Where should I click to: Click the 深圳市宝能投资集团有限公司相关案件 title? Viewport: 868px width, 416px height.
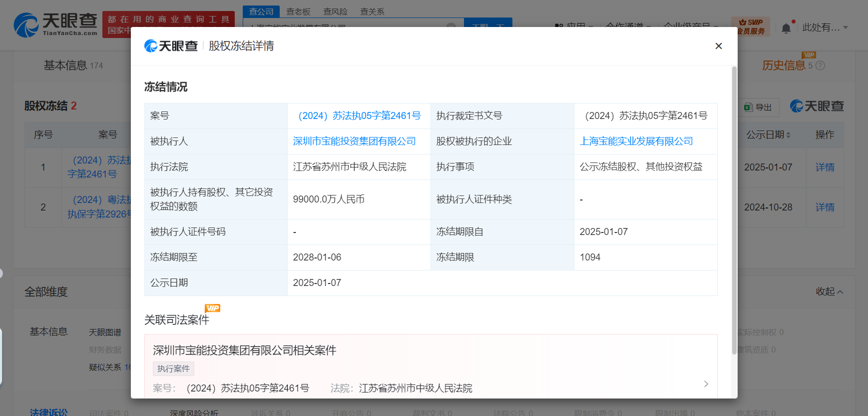[245, 350]
